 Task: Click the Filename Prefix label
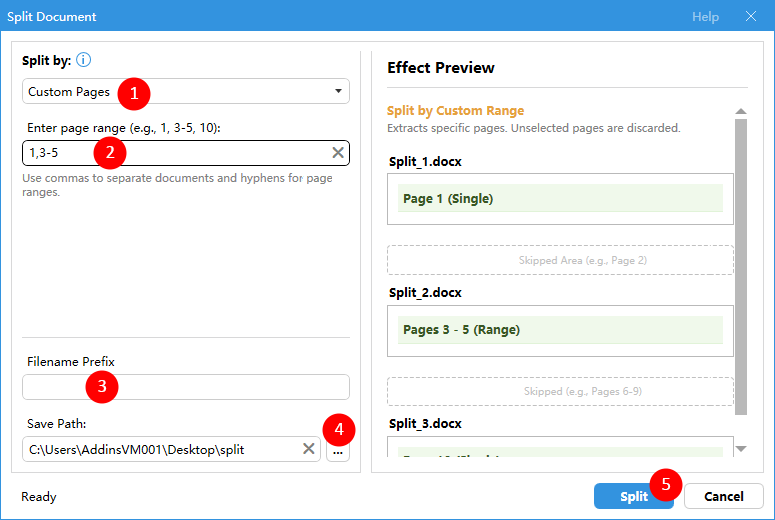click(71, 362)
